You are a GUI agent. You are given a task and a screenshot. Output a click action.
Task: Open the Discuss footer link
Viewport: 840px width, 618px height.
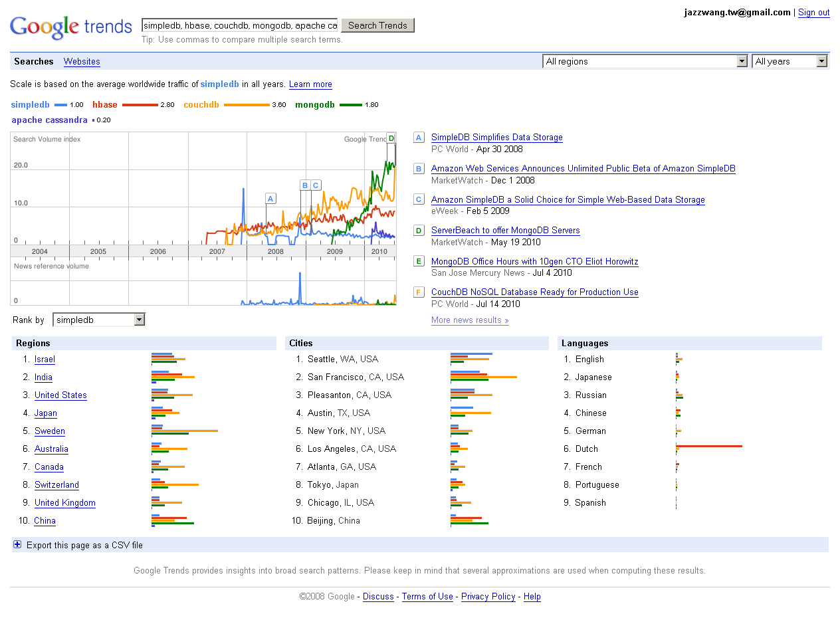(x=378, y=596)
